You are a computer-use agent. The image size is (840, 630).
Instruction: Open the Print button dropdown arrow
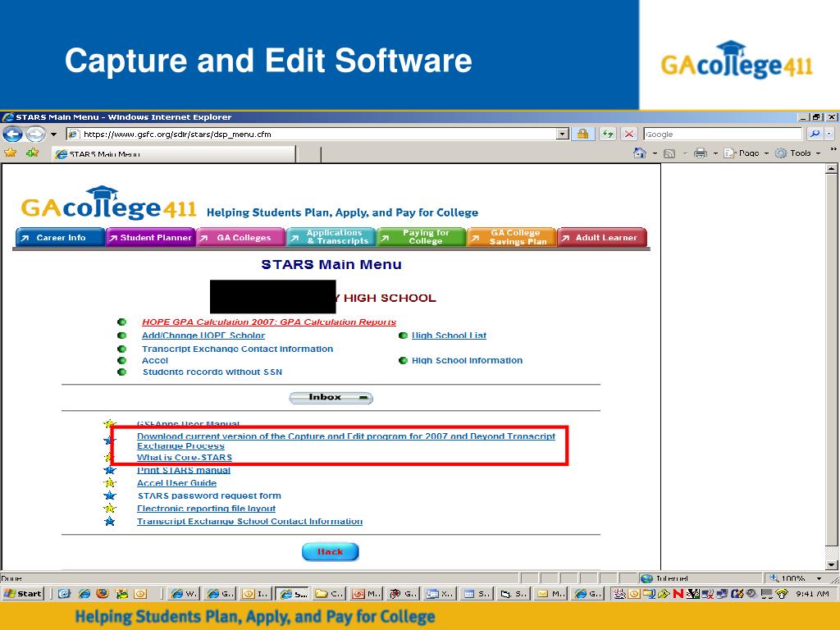pyautogui.click(x=715, y=153)
